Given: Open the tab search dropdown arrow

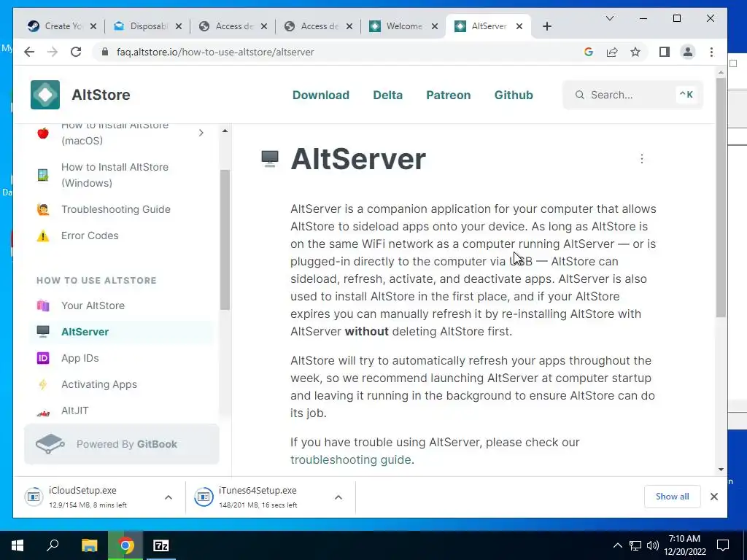Looking at the screenshot, I should click(x=609, y=18).
